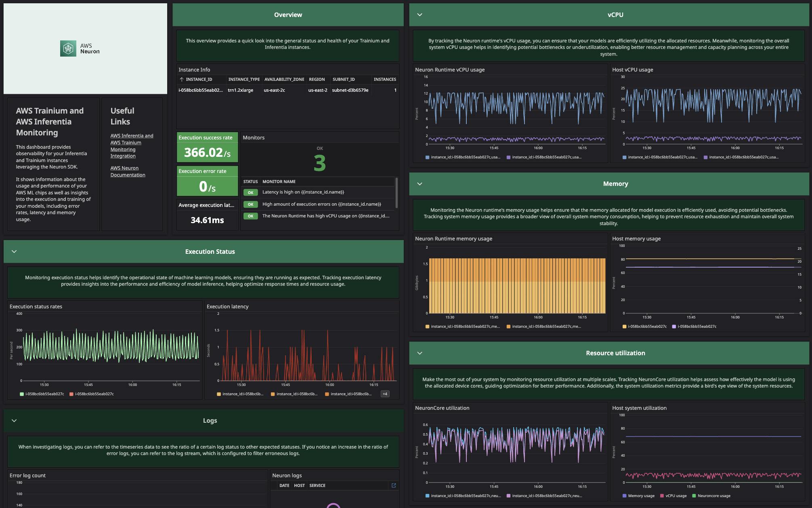Click OK badge for Latency is high monitor
The image size is (812, 508).
250,192
